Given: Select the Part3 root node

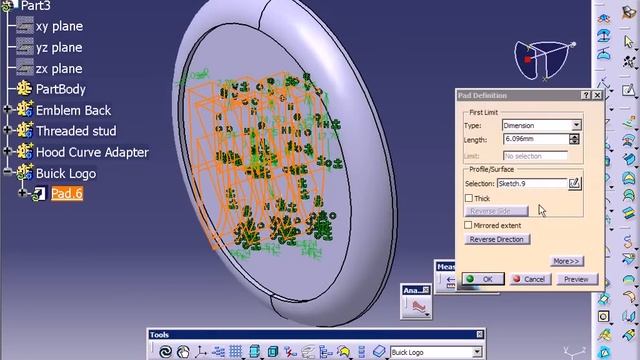Looking at the screenshot, I should [36, 5].
